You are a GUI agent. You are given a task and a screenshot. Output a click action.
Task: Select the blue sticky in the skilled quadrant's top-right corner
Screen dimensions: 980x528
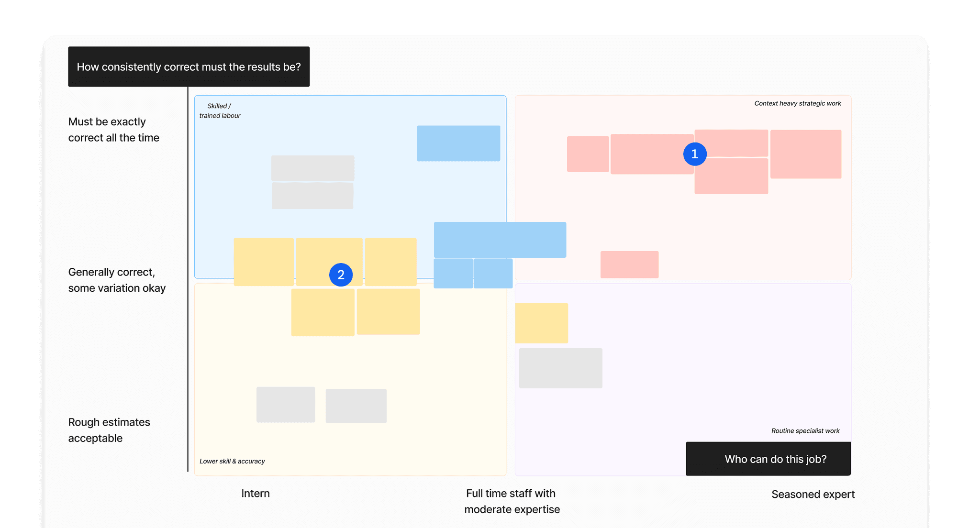pyautogui.click(x=458, y=143)
